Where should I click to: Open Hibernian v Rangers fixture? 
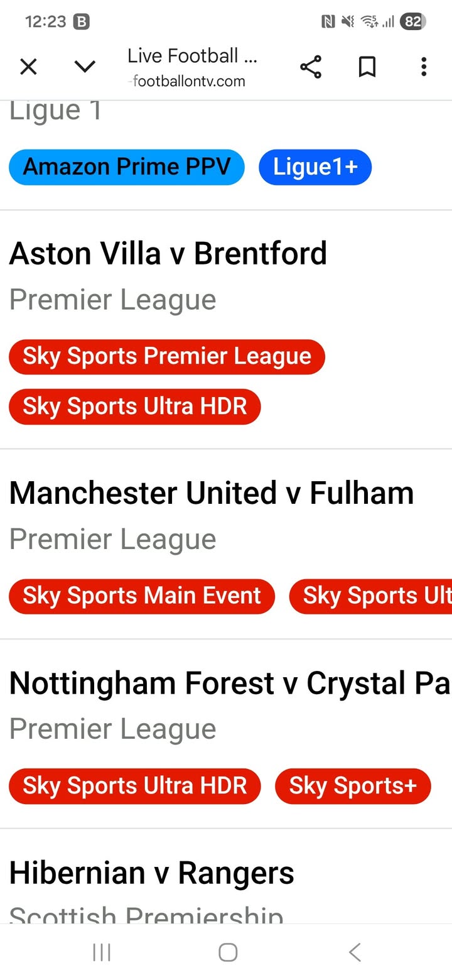151,873
